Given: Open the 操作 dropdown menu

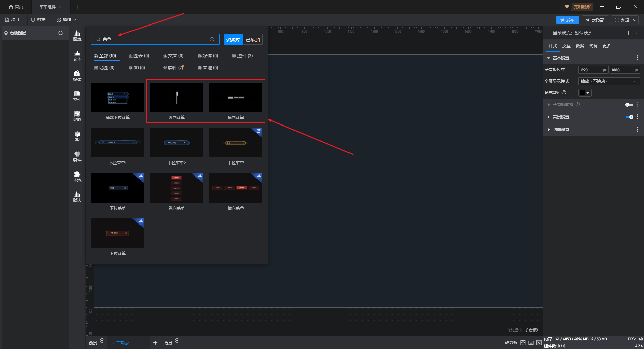Looking at the screenshot, I should (66, 20).
